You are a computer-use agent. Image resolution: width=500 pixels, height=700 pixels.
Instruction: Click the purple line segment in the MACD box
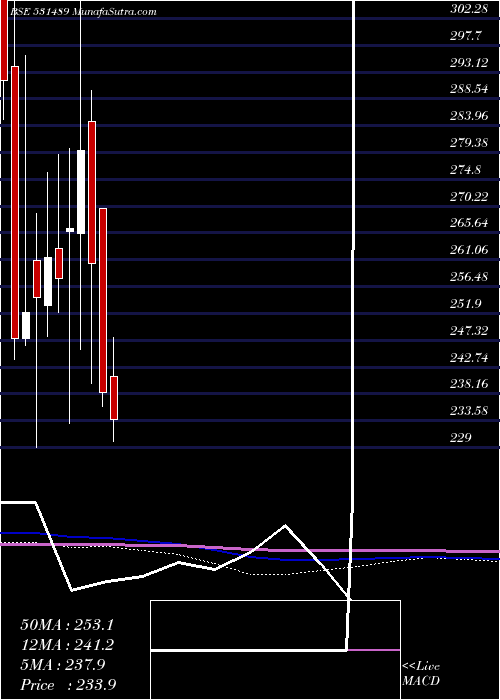pos(374,650)
